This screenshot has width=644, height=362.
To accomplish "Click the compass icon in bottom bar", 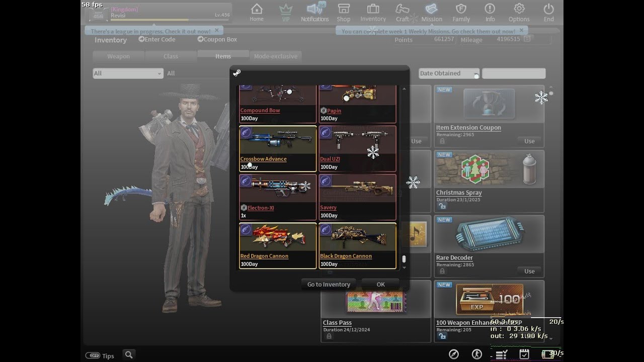I will coord(453,354).
